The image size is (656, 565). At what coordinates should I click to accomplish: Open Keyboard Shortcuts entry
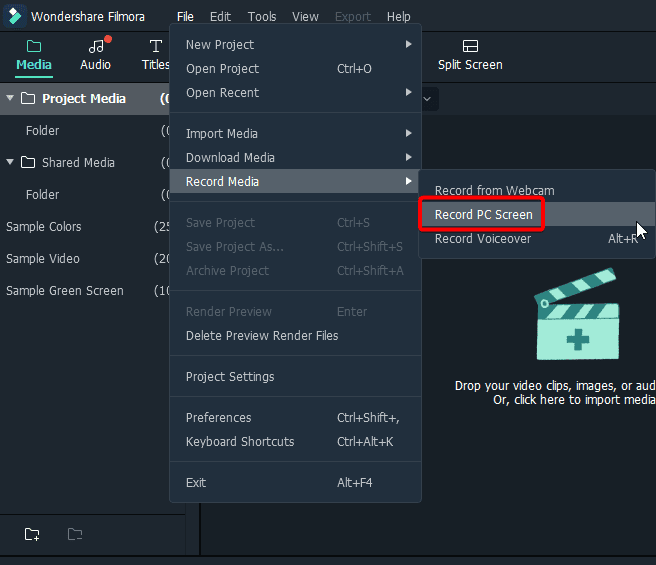click(x=295, y=442)
